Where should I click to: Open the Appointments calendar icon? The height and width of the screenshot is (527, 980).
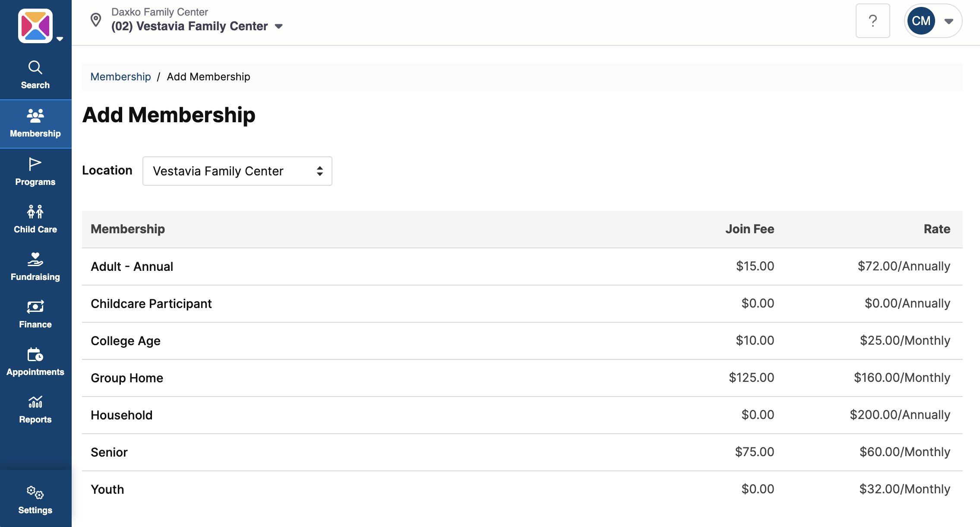pos(35,354)
